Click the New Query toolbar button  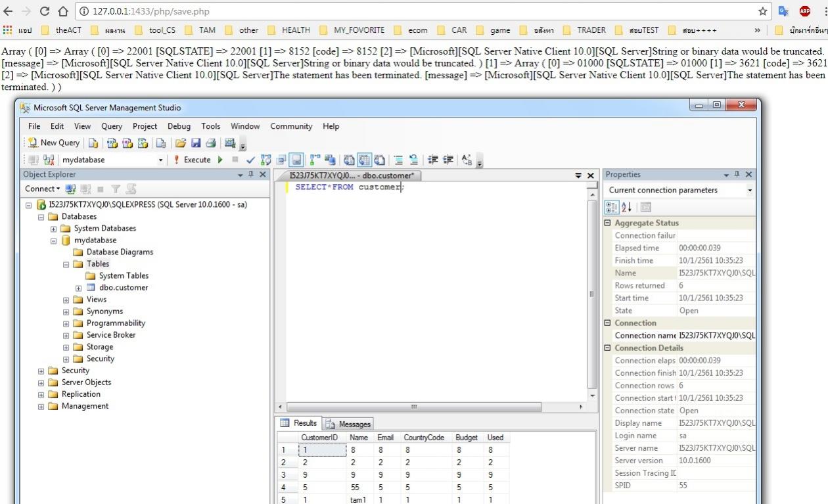(x=53, y=143)
